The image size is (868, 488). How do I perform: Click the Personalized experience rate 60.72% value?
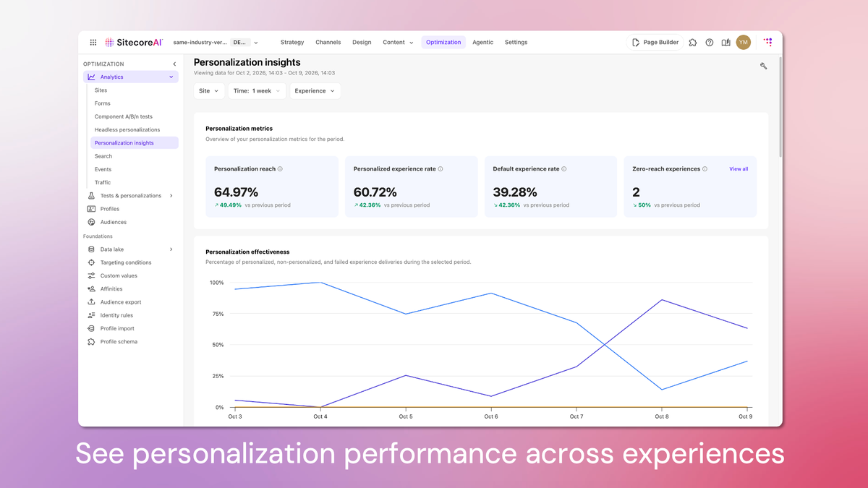click(375, 192)
